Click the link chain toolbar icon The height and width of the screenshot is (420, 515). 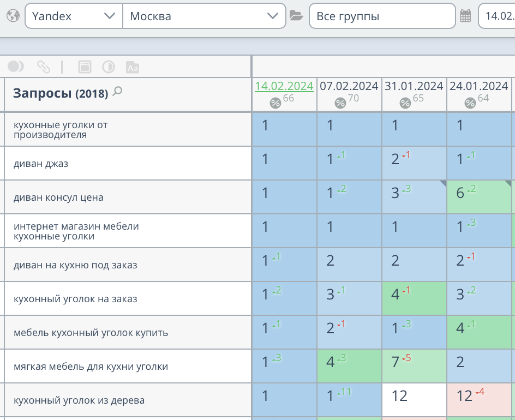coord(43,67)
